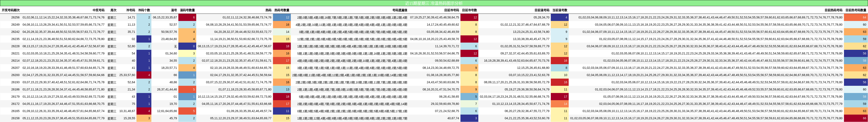Click the 中奖号码 column header
This screenshot has height=122, width=868.
98,10
